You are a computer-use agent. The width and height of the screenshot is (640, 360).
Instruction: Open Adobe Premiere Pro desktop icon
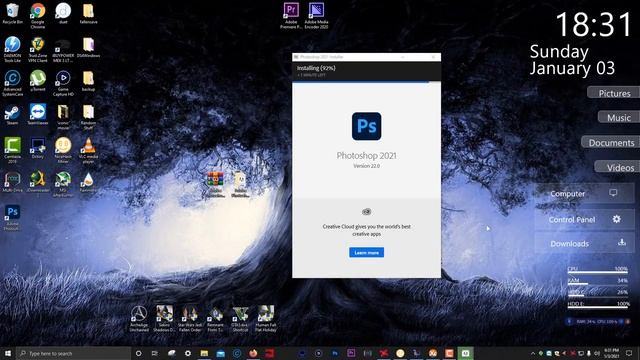click(x=291, y=16)
